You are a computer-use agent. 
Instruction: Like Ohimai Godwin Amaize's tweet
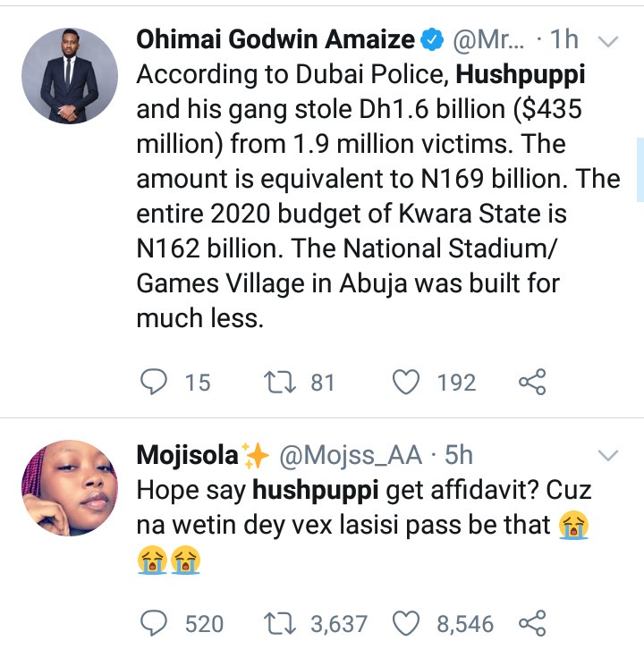tap(407, 383)
